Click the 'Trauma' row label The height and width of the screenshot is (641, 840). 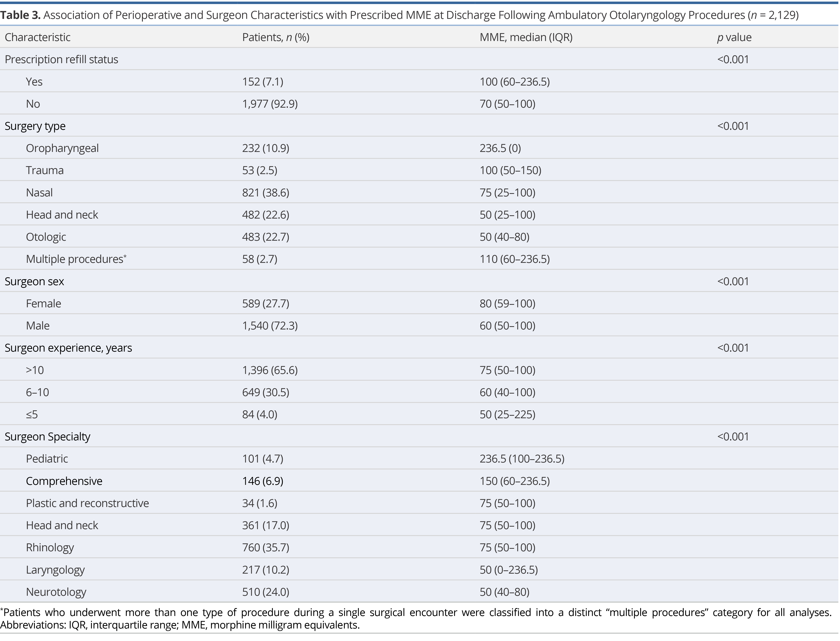tap(45, 171)
